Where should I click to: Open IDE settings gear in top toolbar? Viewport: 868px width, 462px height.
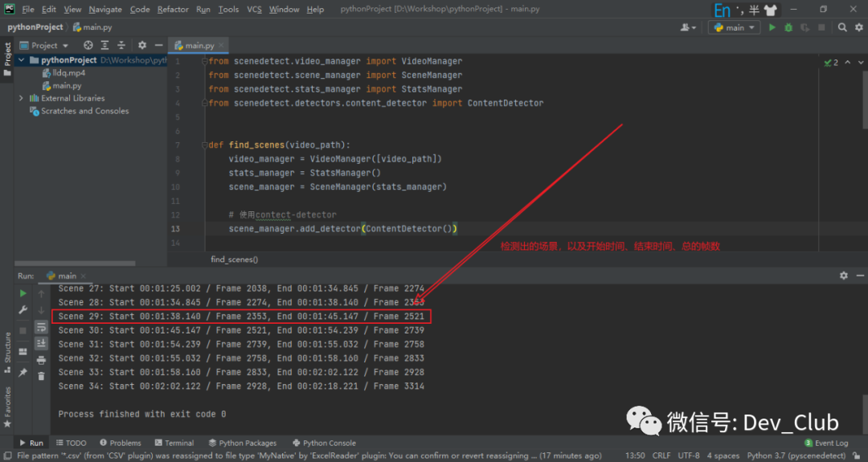[858, 27]
